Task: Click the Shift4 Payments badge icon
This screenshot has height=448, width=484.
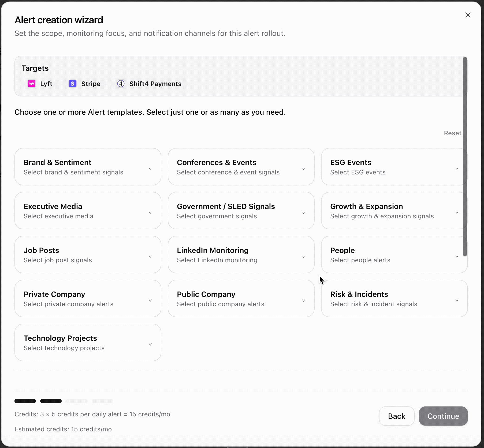Action: tap(121, 84)
